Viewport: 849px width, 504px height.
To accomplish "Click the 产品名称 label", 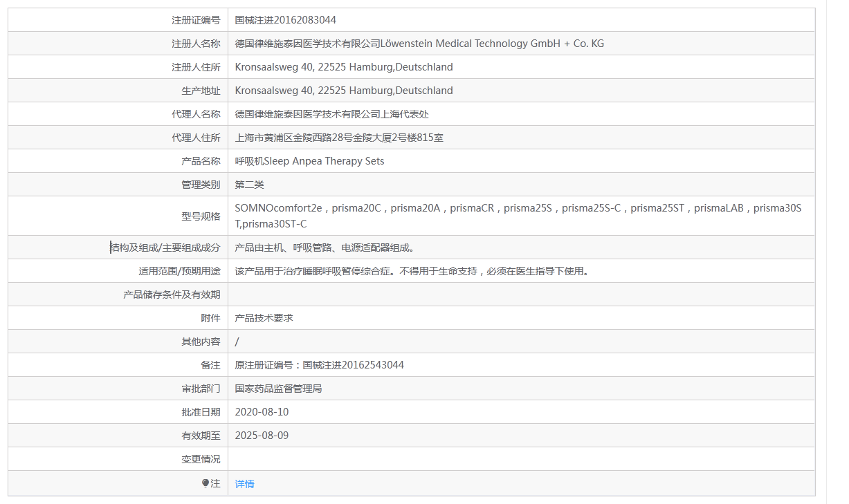I will (201, 161).
